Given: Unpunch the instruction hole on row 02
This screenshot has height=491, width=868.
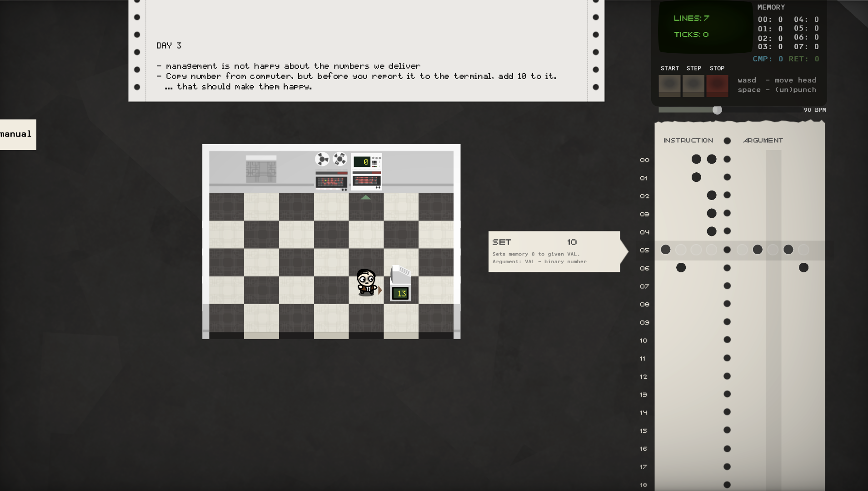Looking at the screenshot, I should (x=712, y=195).
